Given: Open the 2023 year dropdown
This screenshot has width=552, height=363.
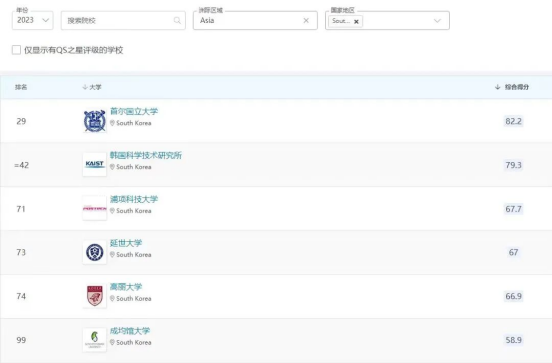Looking at the screenshot, I should (x=33, y=20).
